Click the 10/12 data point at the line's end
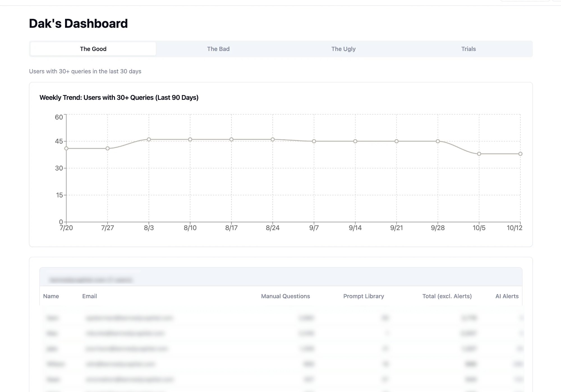Image resolution: width=561 pixels, height=392 pixels. pyautogui.click(x=520, y=154)
